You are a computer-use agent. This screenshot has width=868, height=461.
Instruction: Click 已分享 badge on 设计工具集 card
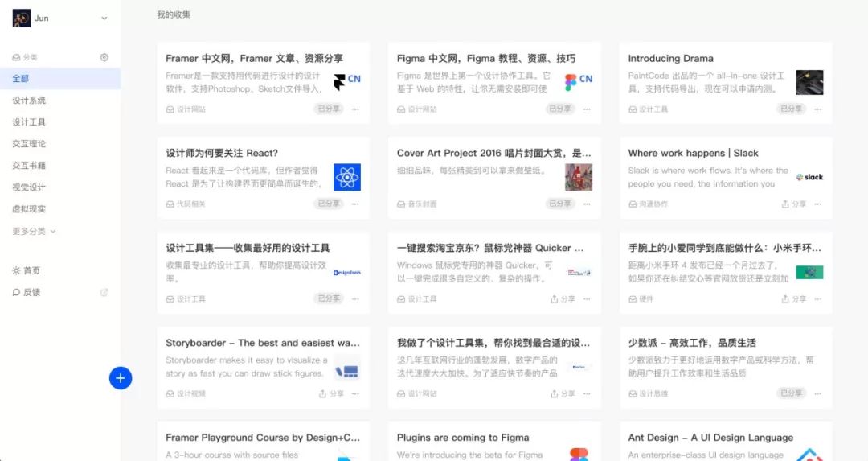tap(329, 298)
